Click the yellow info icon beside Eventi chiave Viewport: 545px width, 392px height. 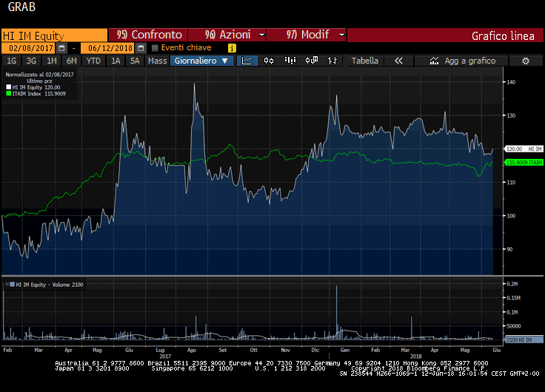[232, 48]
